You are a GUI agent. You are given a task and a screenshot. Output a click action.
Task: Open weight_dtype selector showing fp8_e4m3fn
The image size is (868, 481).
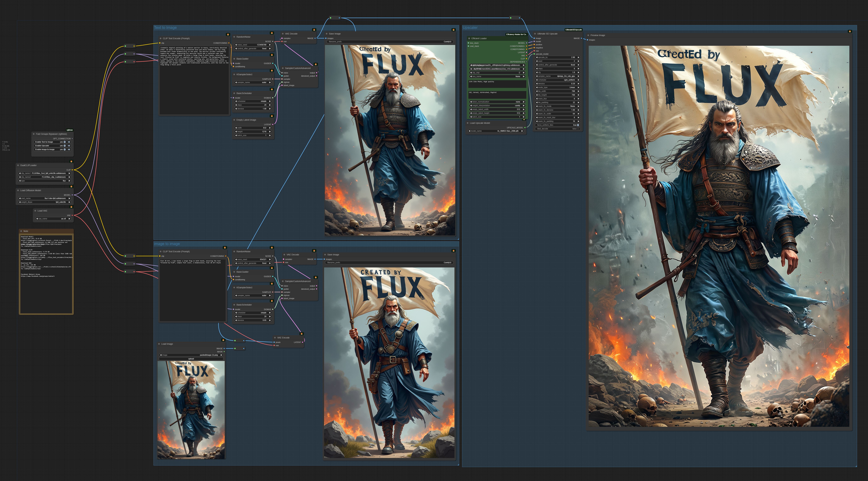click(x=44, y=202)
